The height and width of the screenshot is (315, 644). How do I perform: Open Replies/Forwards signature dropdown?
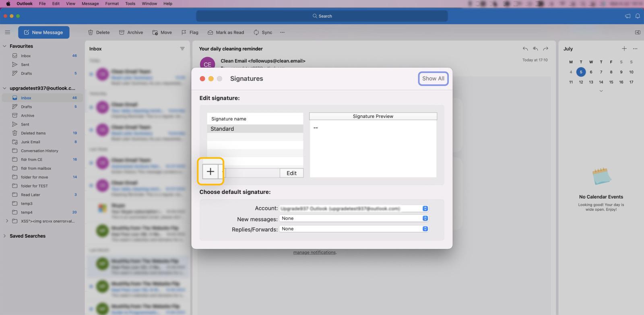click(x=354, y=229)
